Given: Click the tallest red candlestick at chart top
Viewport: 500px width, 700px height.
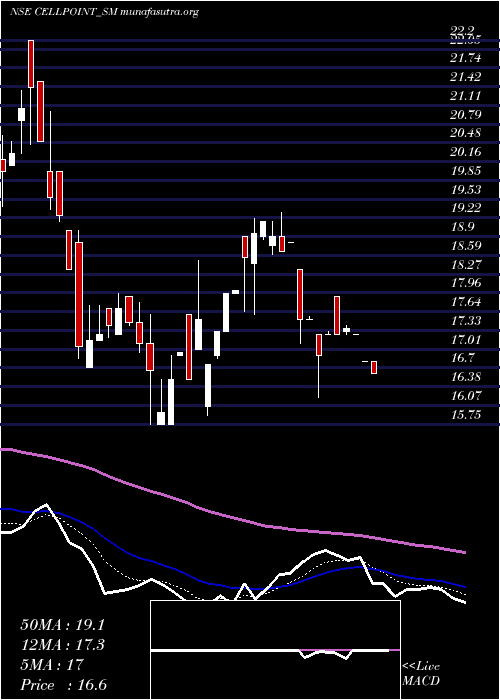Looking at the screenshot, I should tap(31, 64).
